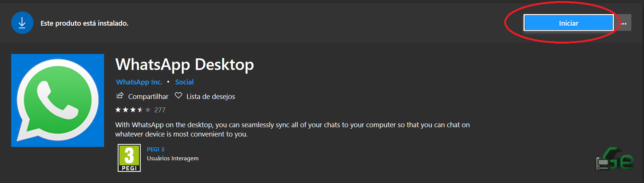Open the Social category link
Viewport: 644px width, 183px height.
click(184, 82)
